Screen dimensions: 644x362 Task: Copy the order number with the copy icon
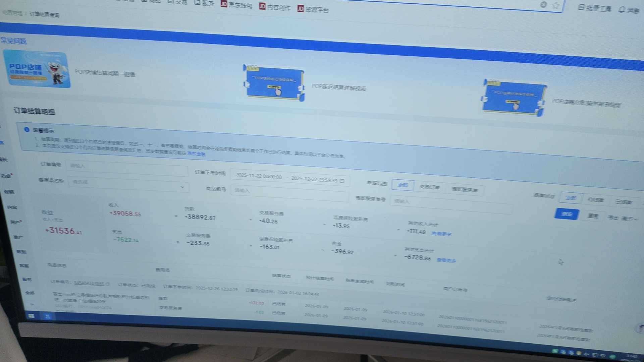click(x=108, y=284)
